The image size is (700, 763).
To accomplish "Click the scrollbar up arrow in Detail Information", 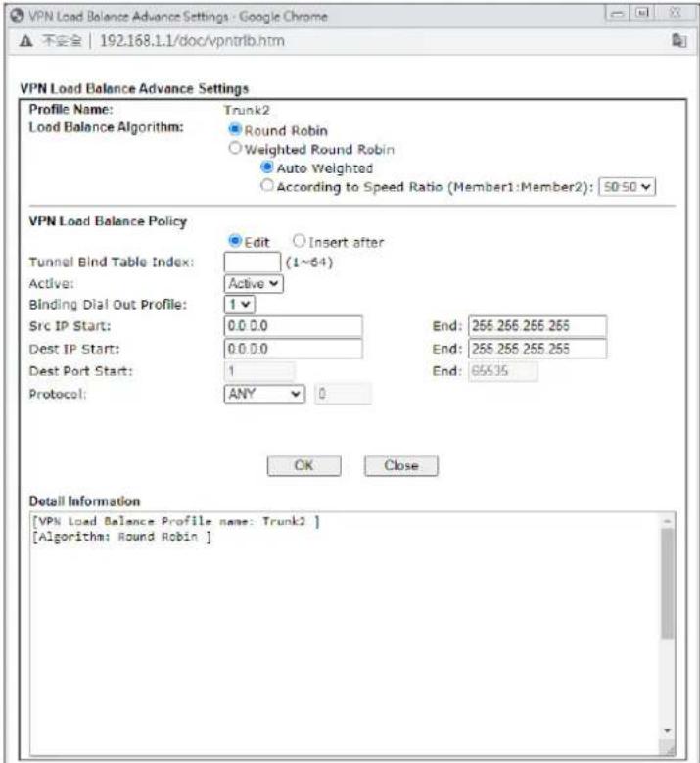I will pyautogui.click(x=668, y=521).
